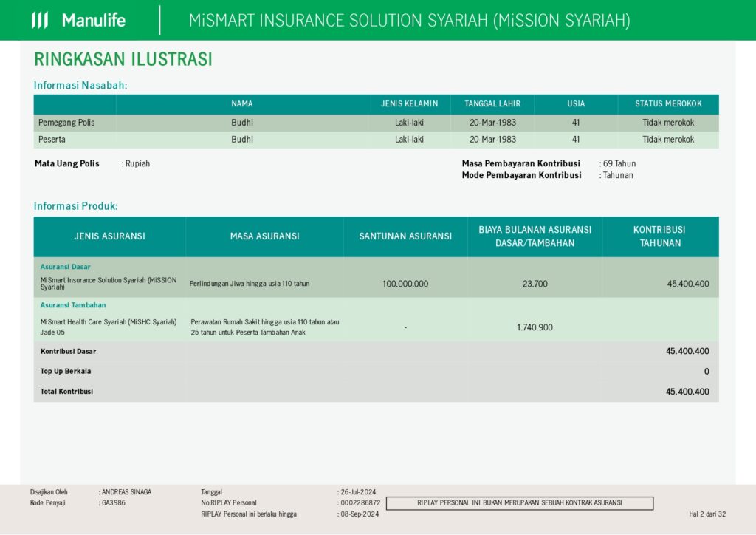The width and height of the screenshot is (756, 535).
Task: Click the NAMA column header
Action: click(242, 103)
